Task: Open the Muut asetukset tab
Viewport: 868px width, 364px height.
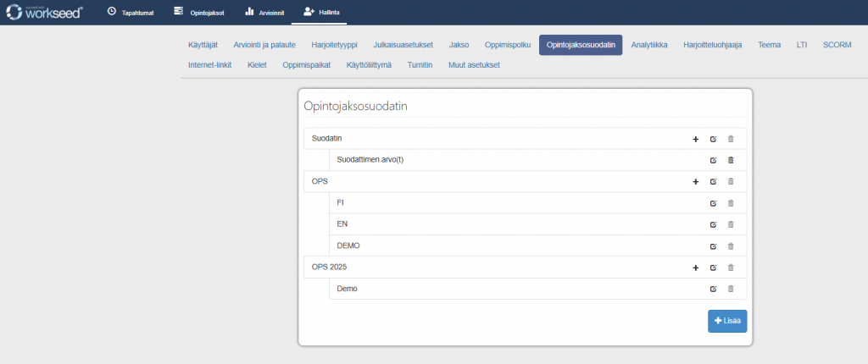Action: (x=474, y=64)
